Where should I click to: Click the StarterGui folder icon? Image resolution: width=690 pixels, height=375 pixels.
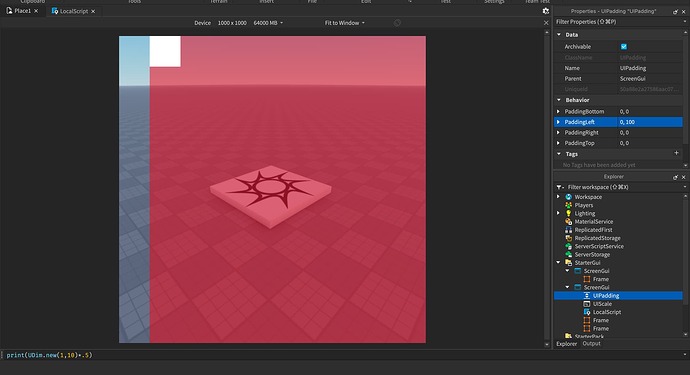[x=569, y=263]
